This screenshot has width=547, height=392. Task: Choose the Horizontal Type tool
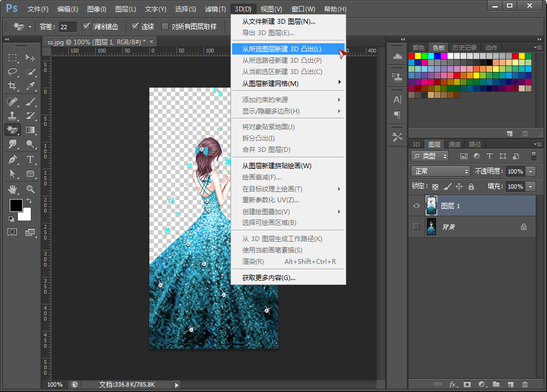[x=31, y=160]
